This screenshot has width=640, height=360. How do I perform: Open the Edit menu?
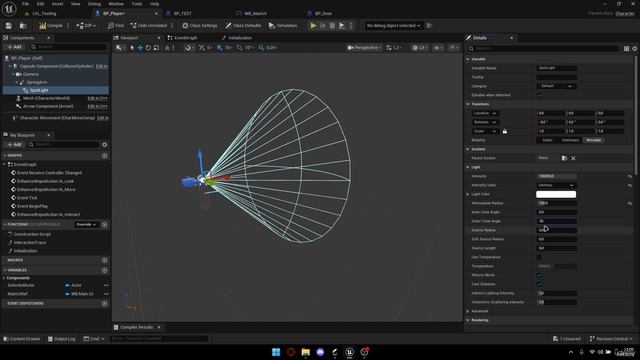point(40,4)
